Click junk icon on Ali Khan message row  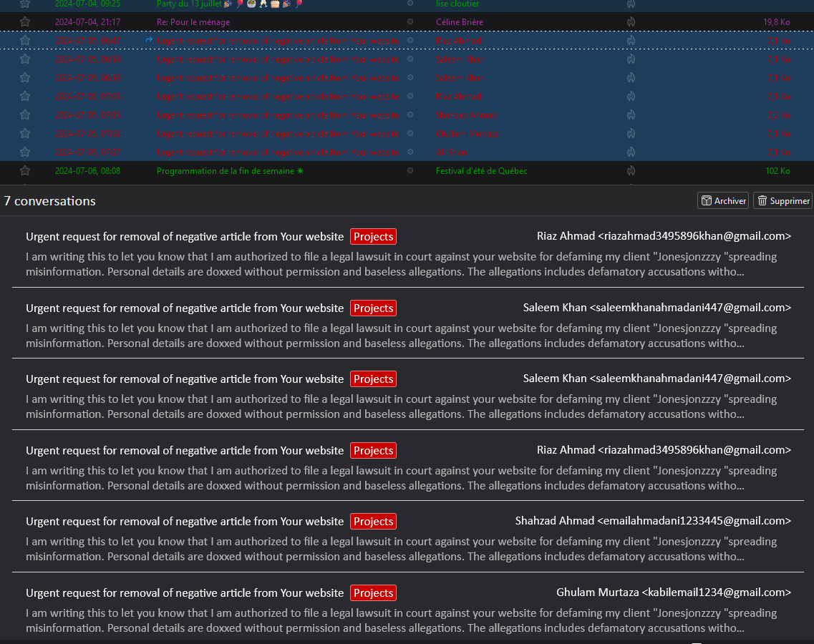[631, 152]
